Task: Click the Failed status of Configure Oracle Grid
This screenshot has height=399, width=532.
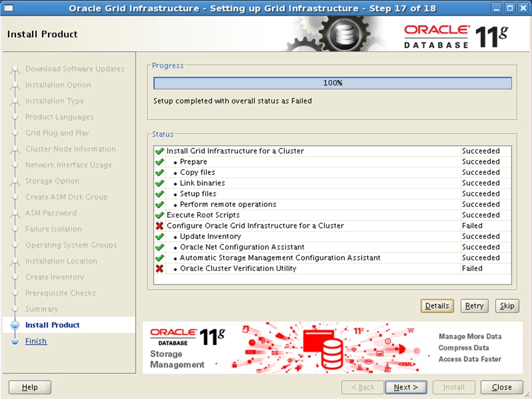Action: [472, 226]
